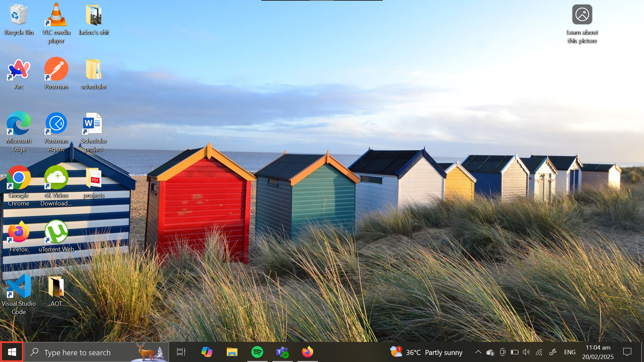
Task: Open the volume control in the tray
Action: pyautogui.click(x=526, y=352)
